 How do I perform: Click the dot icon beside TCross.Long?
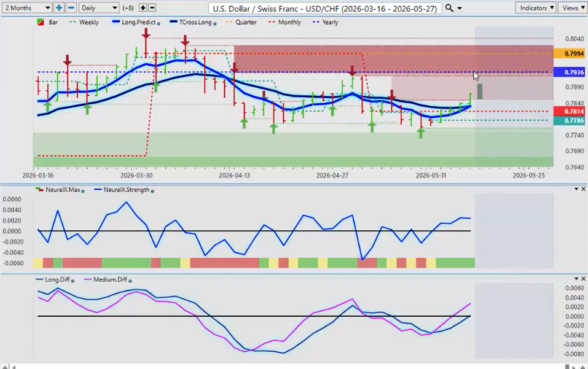[x=214, y=23]
